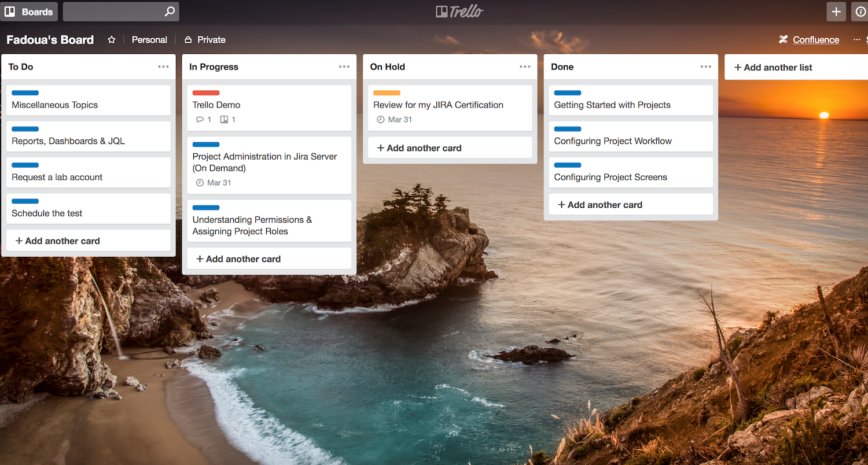Click the Personal team label

149,39
